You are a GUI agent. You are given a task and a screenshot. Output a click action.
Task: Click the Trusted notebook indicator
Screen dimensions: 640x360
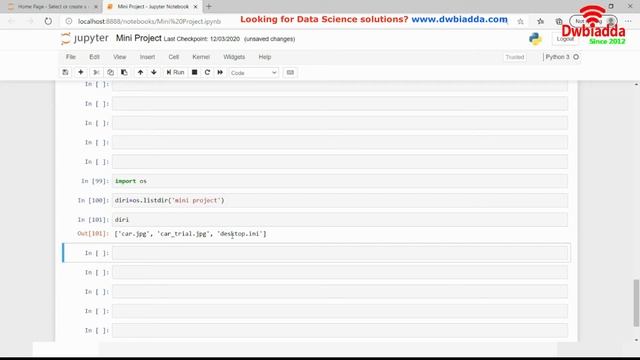514,57
